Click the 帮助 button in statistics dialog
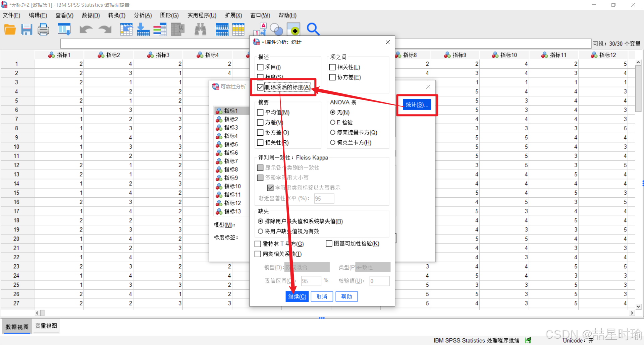Image resolution: width=644 pixels, height=345 pixels. 347,297
